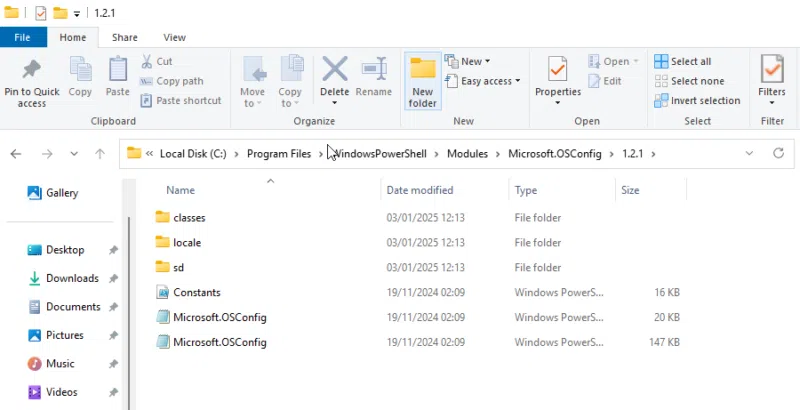Click the quick access toolbar properties icon
The height and width of the screenshot is (410, 800).
pos(41,13)
